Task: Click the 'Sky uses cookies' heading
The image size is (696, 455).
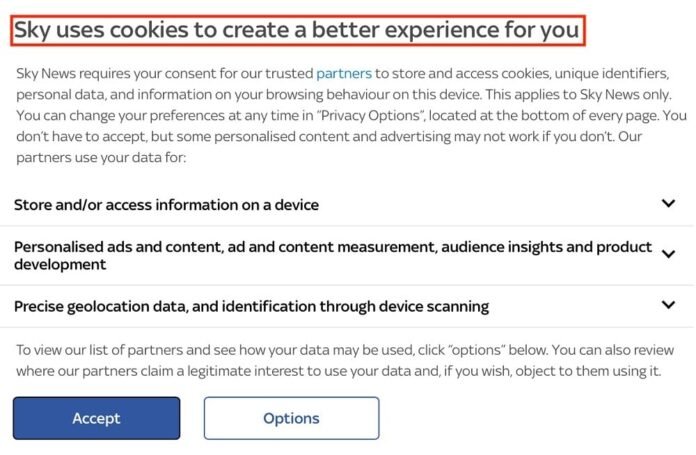Action: tap(297, 30)
